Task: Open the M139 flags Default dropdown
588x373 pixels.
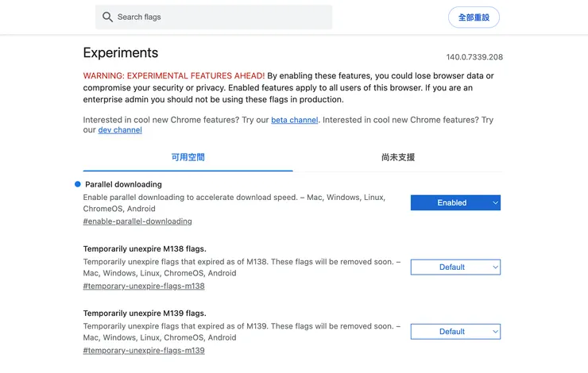Action: coord(455,331)
